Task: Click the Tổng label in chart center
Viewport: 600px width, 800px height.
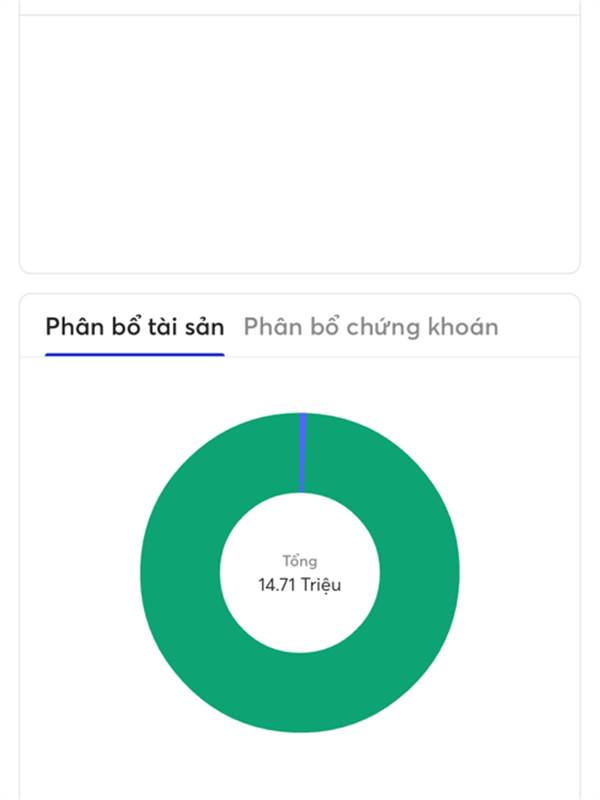Action: coord(300,561)
